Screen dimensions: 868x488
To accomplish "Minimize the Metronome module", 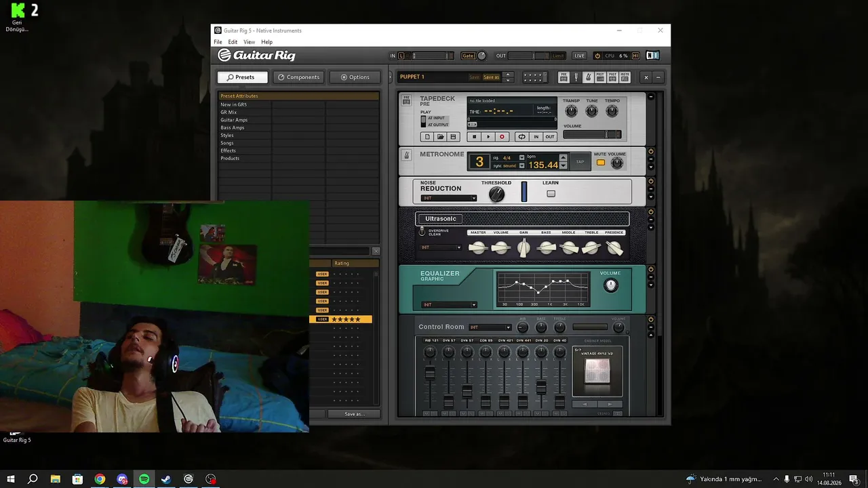I will click(x=651, y=159).
